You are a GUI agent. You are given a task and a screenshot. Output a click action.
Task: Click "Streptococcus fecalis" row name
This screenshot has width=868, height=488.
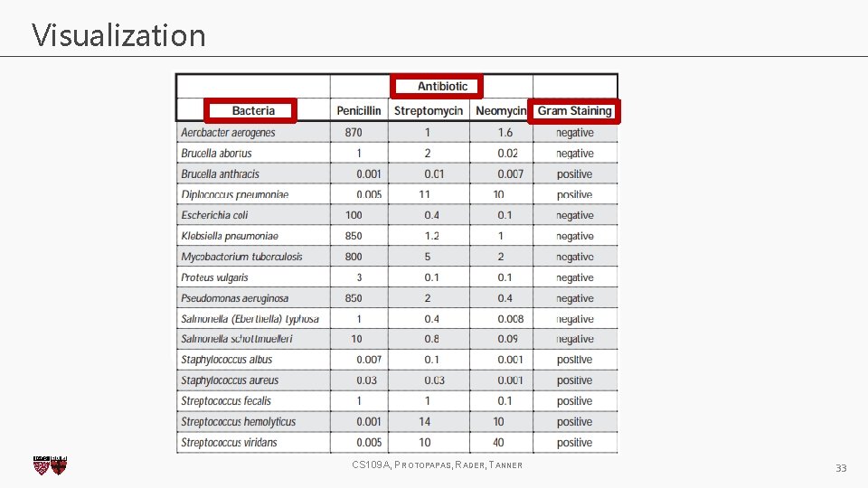(x=226, y=401)
